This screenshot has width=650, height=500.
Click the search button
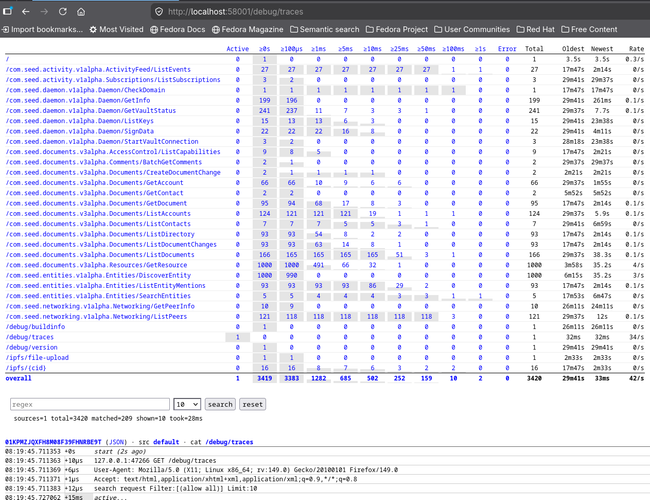(x=220, y=404)
